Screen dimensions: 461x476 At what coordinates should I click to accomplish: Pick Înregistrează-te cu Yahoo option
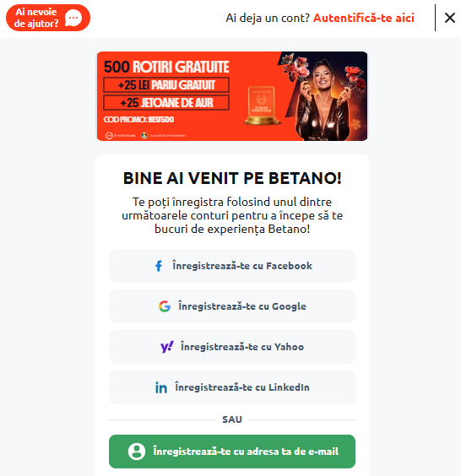click(x=232, y=347)
